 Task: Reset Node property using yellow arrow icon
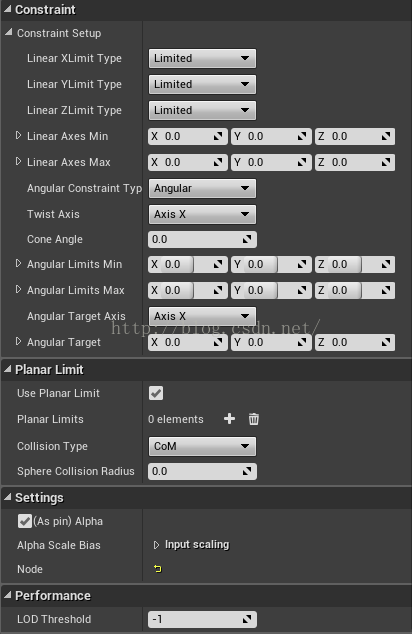pyautogui.click(x=158, y=569)
